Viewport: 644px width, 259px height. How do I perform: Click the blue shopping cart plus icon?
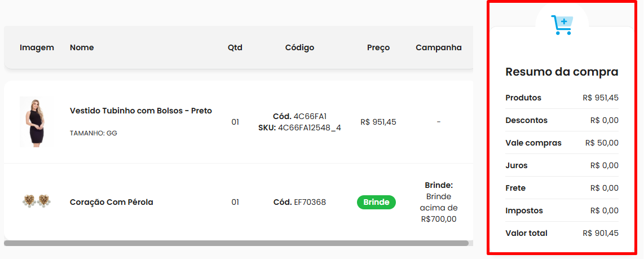(562, 25)
